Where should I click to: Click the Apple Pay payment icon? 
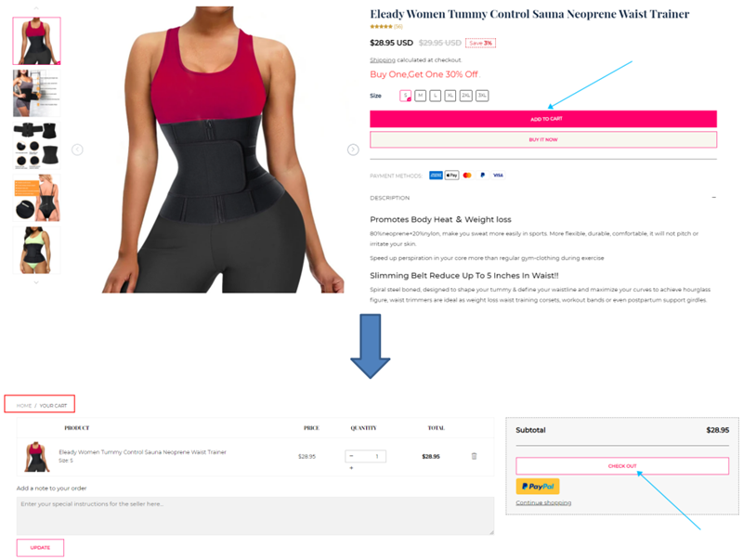[x=451, y=176]
